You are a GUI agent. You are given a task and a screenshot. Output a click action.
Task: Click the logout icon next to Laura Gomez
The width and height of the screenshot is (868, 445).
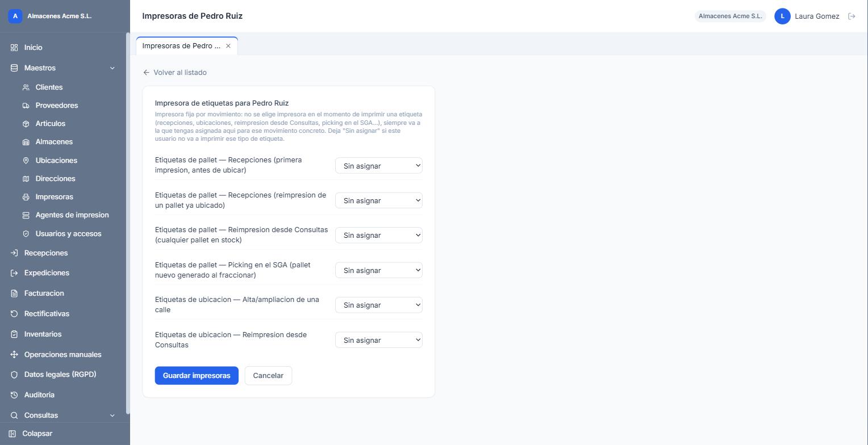point(852,16)
